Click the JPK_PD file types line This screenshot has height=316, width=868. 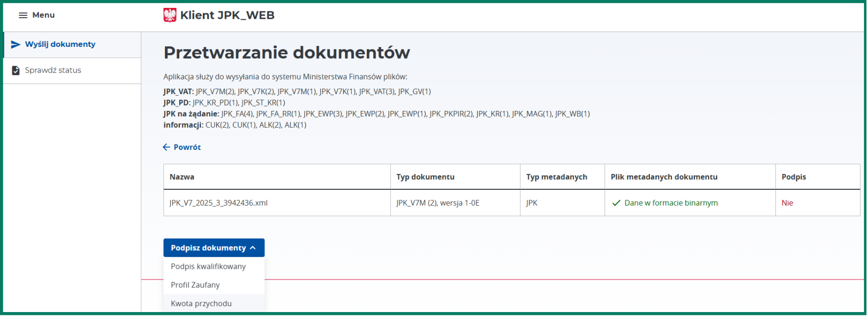[225, 103]
